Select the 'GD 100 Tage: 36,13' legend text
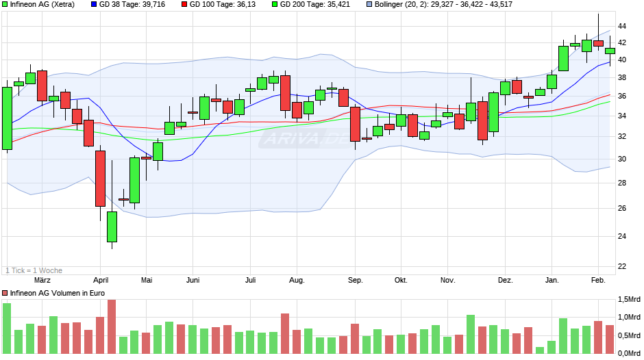The image size is (644, 360). 223,5
